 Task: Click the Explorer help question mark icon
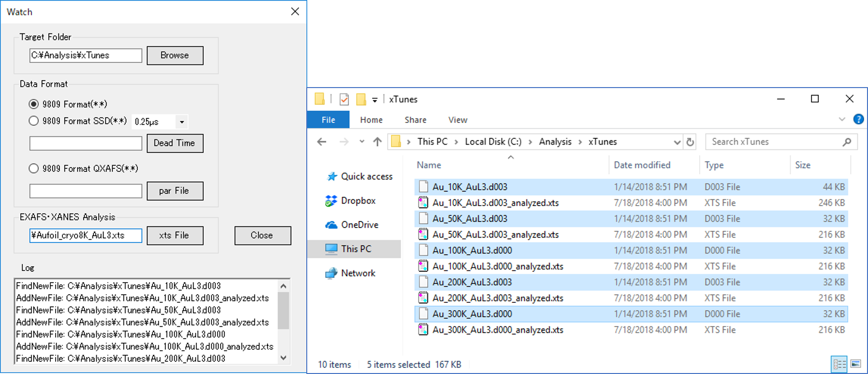pyautogui.click(x=858, y=120)
